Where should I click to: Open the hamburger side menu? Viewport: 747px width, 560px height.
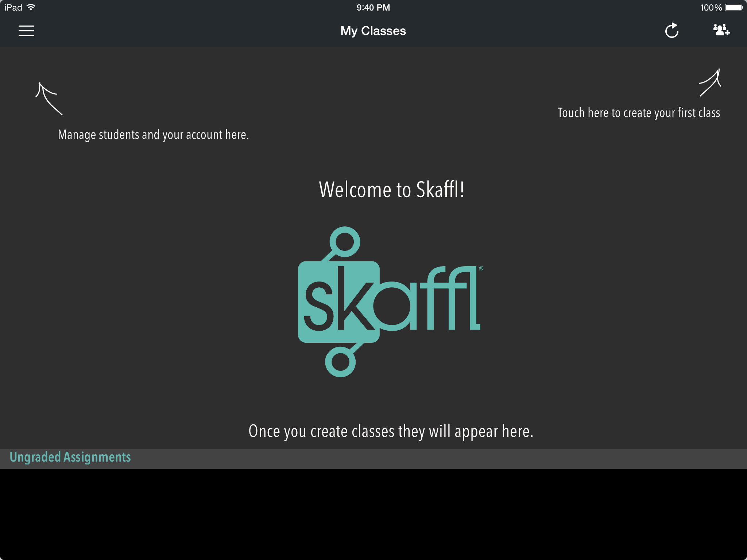(x=26, y=31)
